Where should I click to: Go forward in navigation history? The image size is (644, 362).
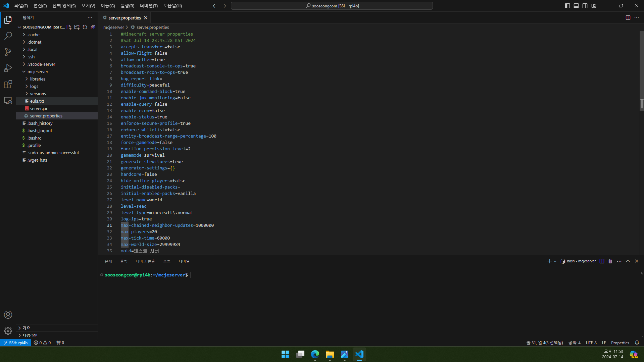tap(224, 6)
